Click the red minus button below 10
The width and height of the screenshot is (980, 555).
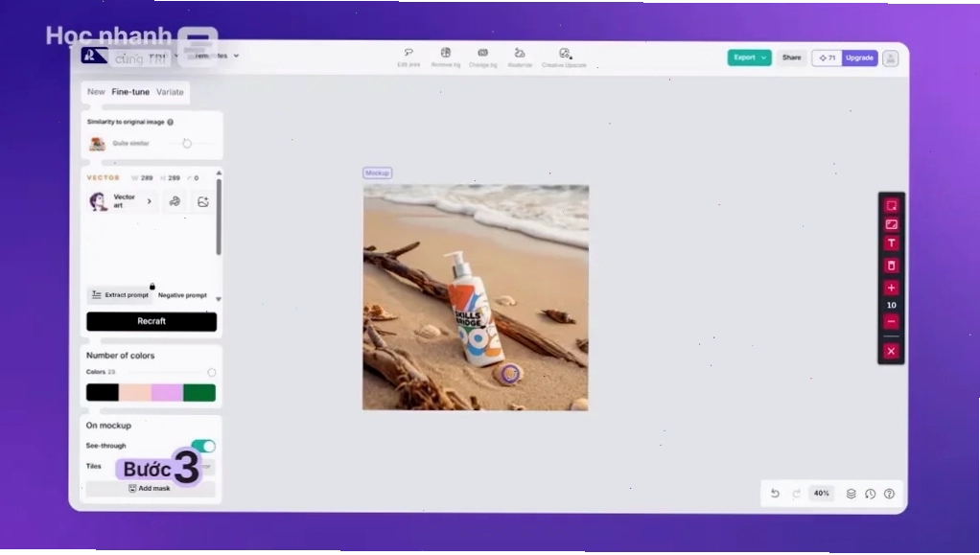(891, 322)
